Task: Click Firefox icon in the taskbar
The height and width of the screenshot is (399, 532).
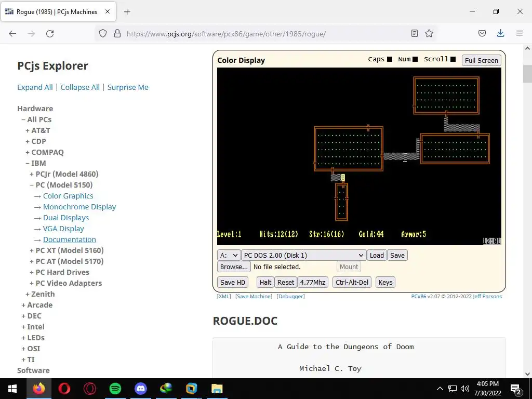Action: pyautogui.click(x=38, y=389)
